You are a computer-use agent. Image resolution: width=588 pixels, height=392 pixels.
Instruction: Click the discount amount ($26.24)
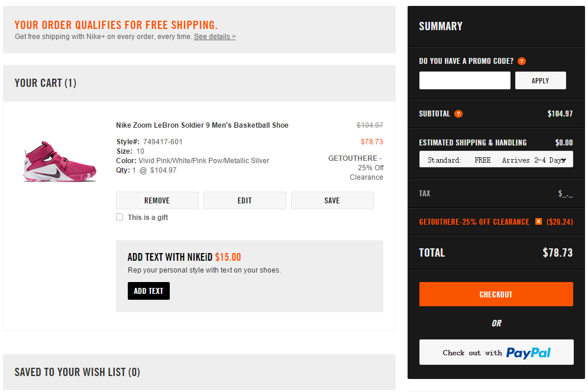click(x=560, y=222)
